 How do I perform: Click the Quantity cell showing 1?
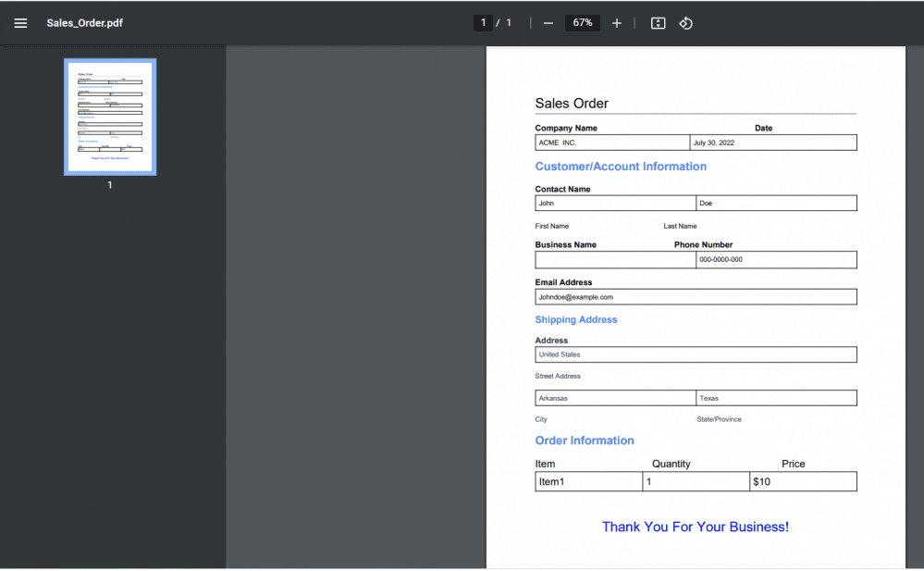click(696, 481)
